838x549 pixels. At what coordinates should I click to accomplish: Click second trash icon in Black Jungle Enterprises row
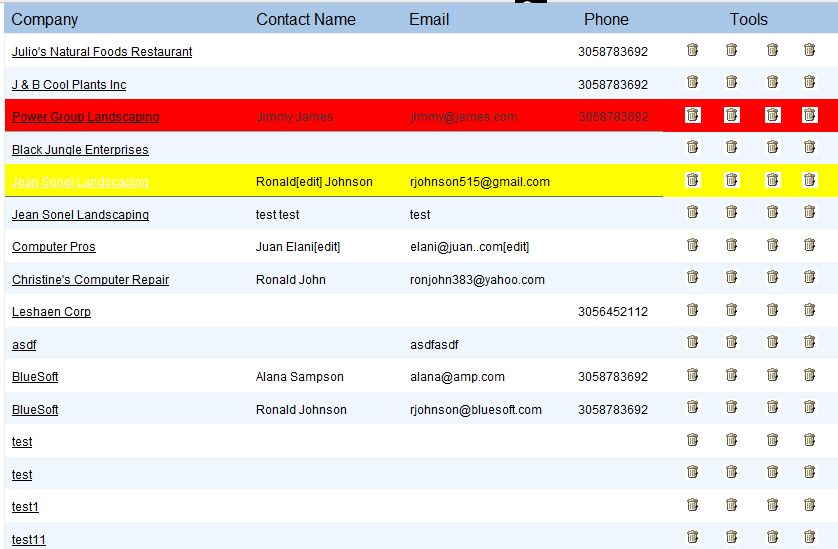click(x=732, y=146)
